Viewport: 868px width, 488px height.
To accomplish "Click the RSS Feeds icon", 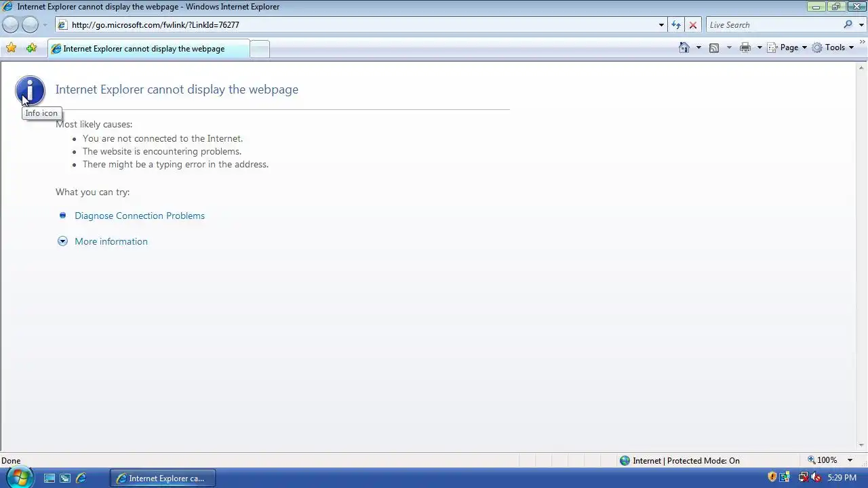I will coord(714,47).
